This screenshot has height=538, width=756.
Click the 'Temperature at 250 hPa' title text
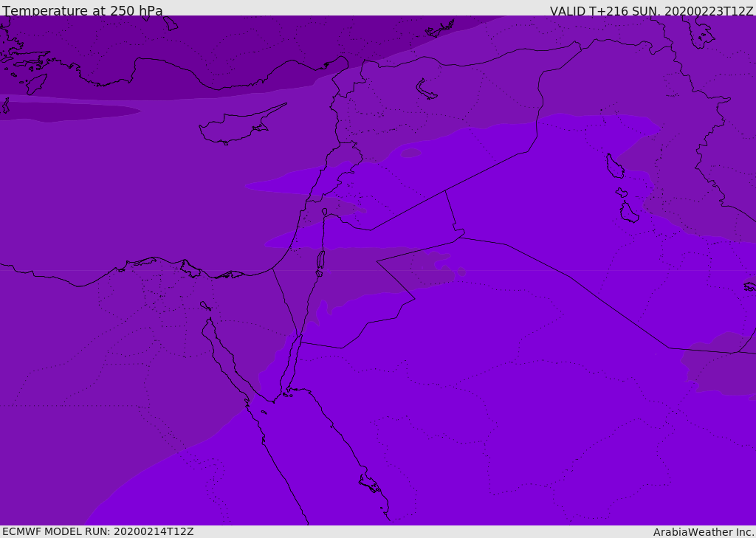(x=83, y=10)
